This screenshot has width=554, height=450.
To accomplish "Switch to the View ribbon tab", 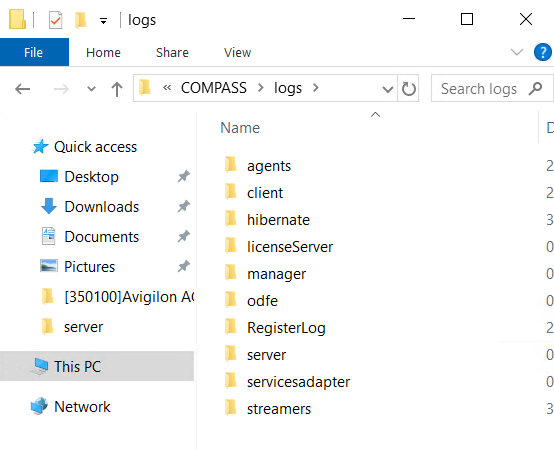I will (237, 53).
